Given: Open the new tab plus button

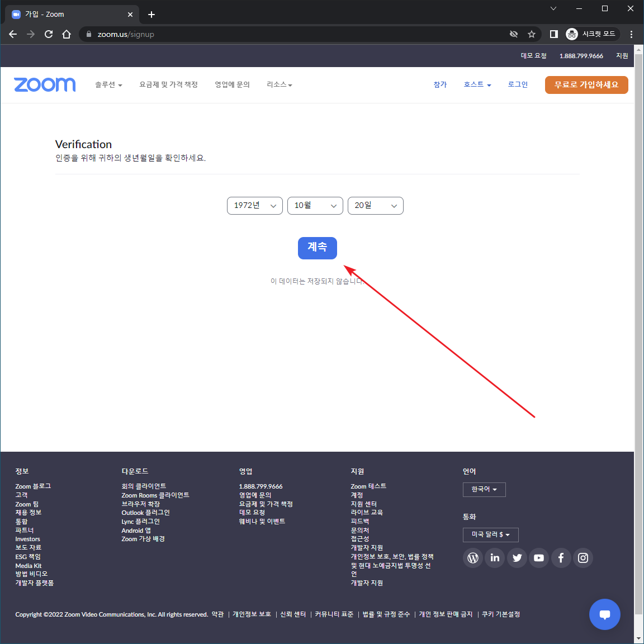Looking at the screenshot, I should [151, 15].
